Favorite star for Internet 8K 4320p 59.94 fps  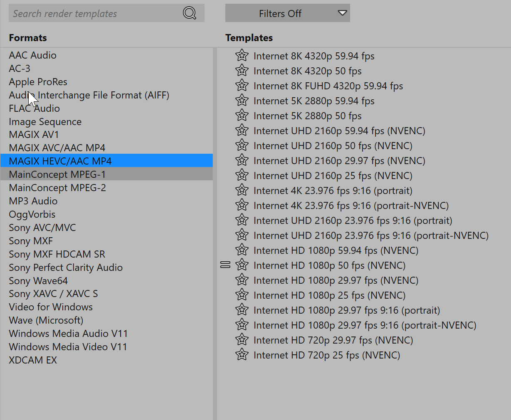(242, 56)
